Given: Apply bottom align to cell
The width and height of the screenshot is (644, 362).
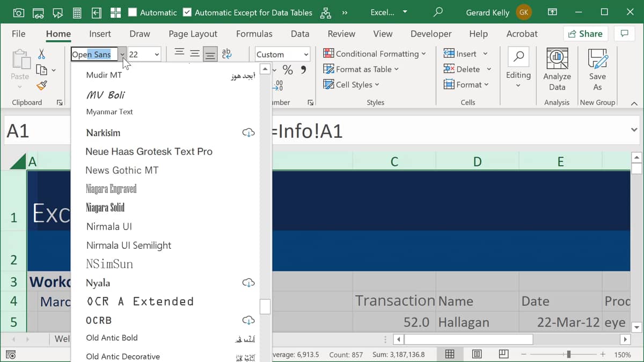Looking at the screenshot, I should click(x=210, y=54).
